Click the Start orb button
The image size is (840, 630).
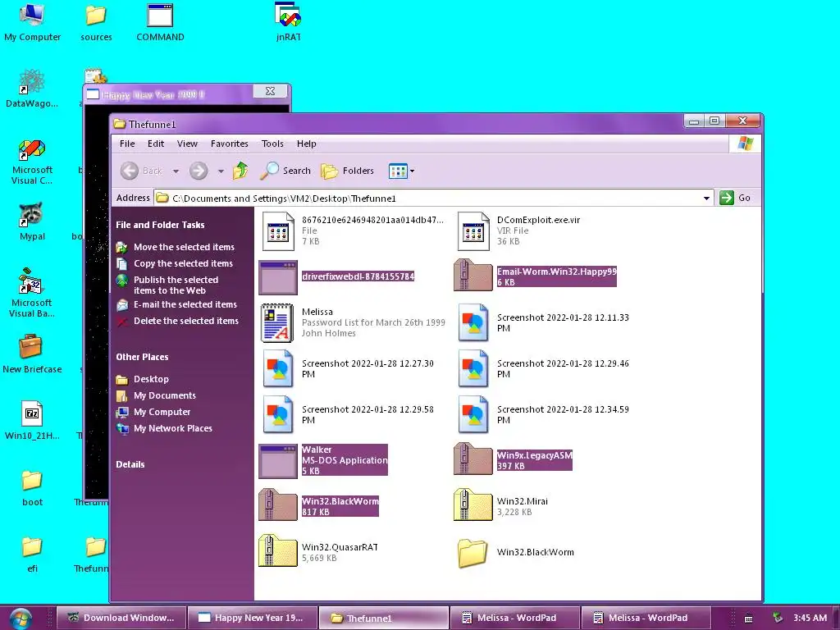(21, 618)
